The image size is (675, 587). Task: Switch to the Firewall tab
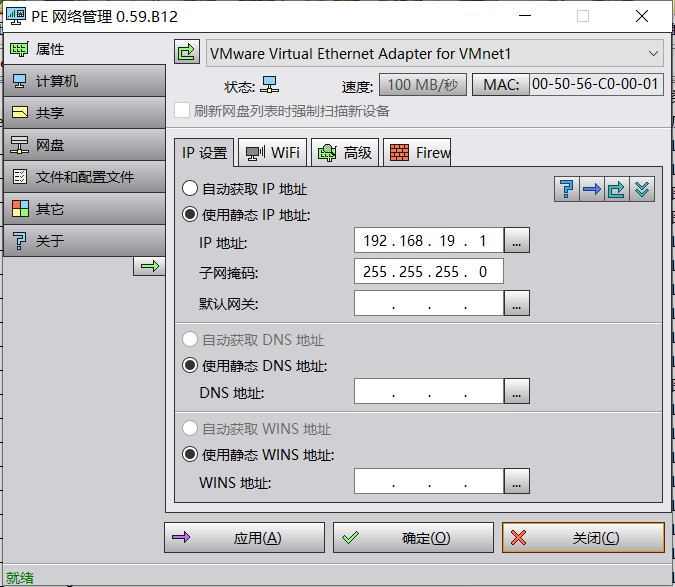coord(417,153)
